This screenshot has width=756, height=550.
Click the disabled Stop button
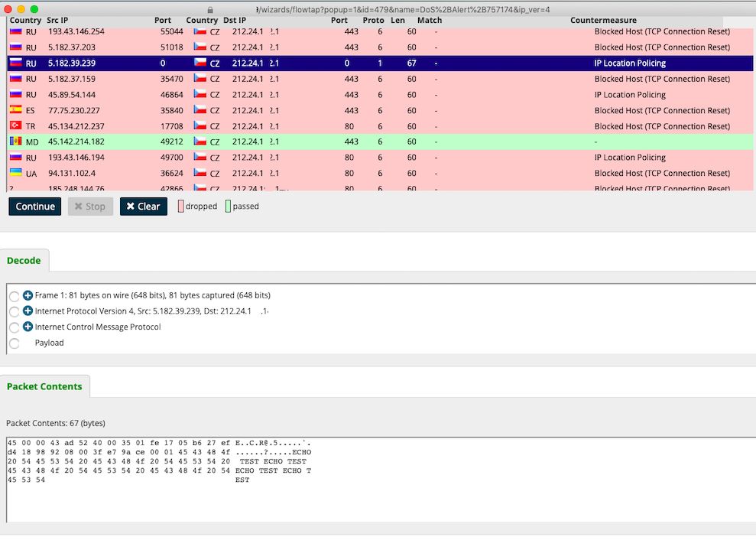pos(90,207)
